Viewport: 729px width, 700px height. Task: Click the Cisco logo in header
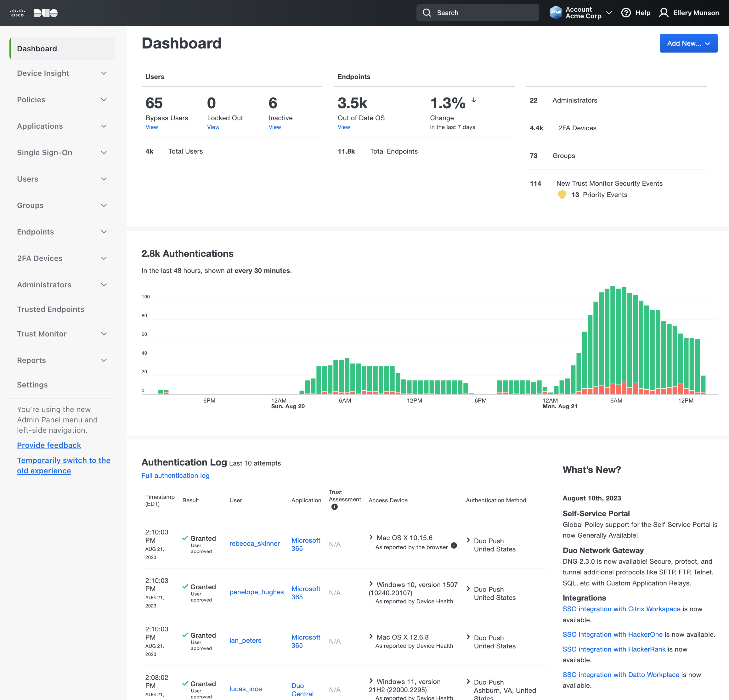click(x=17, y=13)
